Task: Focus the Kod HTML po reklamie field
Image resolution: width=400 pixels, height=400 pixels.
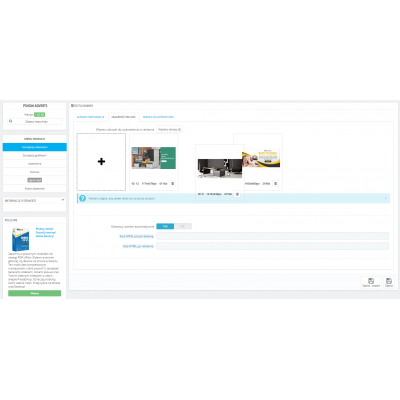Action: [x=272, y=246]
